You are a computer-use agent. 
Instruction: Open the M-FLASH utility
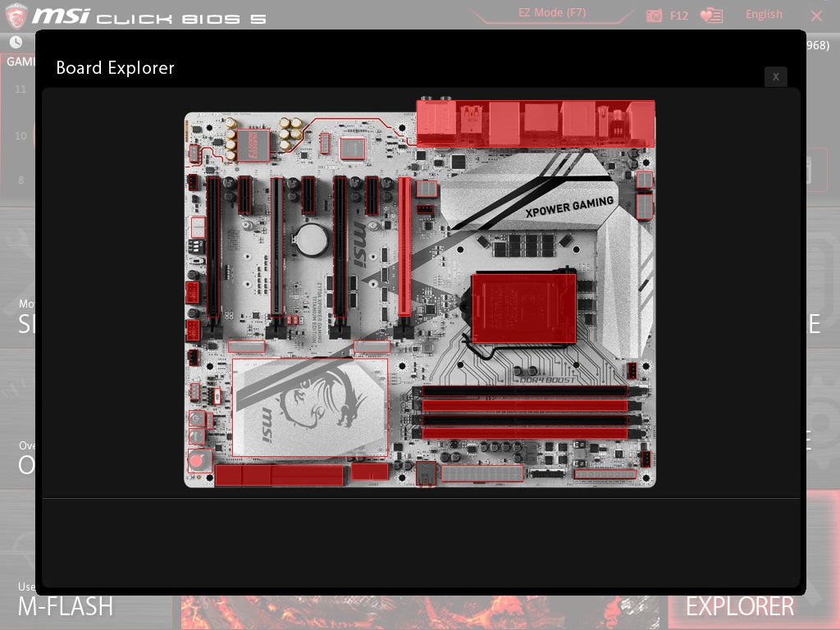[66, 606]
